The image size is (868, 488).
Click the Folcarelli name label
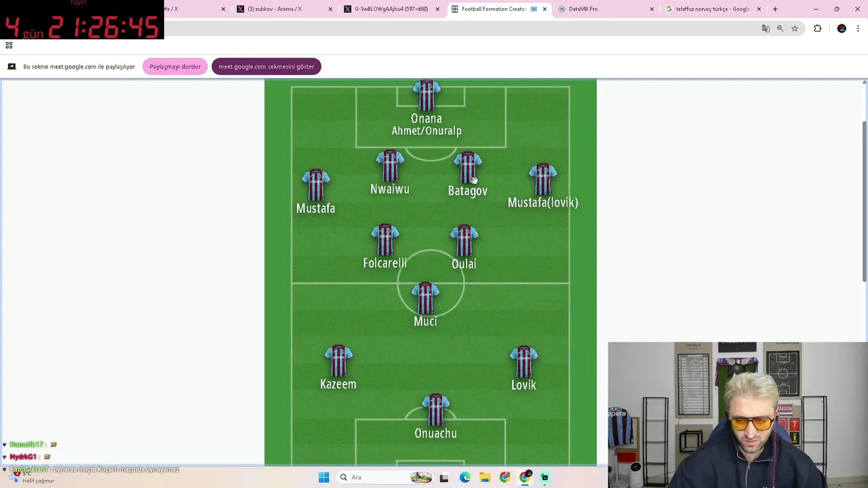385,263
